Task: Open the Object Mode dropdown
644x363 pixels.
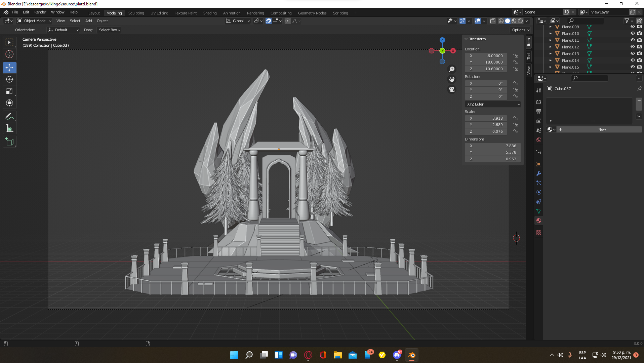Action: (x=34, y=21)
